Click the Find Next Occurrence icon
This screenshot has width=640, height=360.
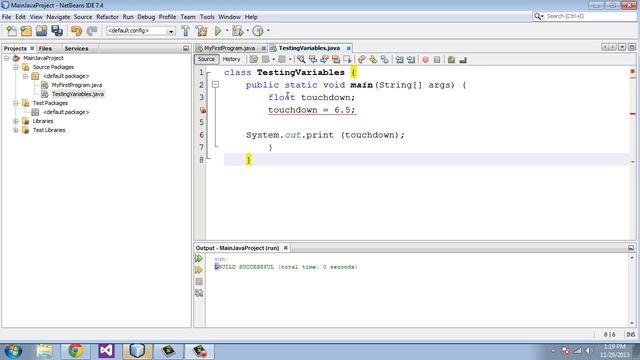pos(324,60)
